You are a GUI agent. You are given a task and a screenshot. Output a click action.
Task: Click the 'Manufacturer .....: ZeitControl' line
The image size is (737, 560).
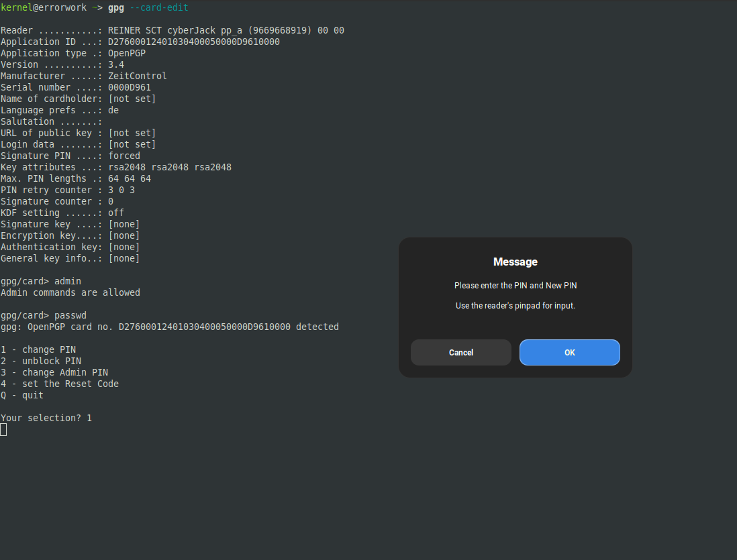pyautogui.click(x=84, y=76)
